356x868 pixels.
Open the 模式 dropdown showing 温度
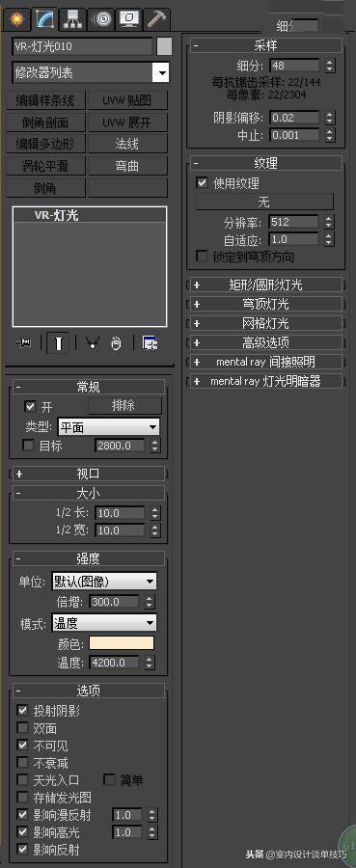(104, 623)
